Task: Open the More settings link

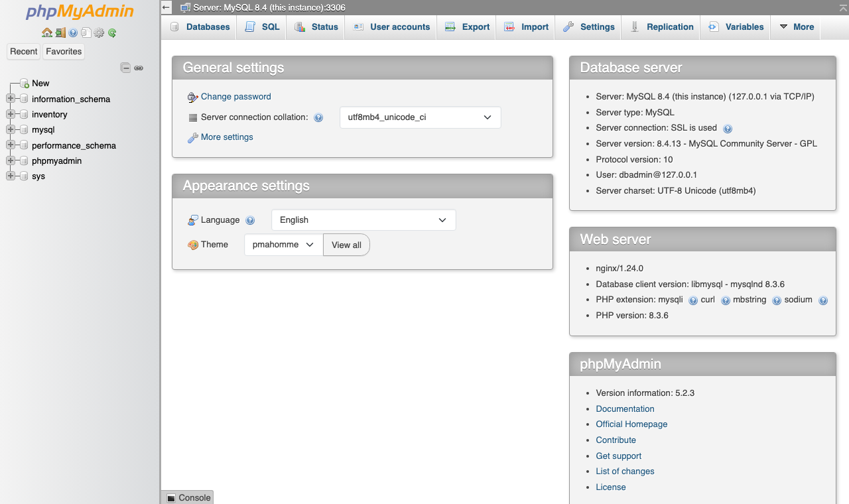Action: (x=227, y=137)
